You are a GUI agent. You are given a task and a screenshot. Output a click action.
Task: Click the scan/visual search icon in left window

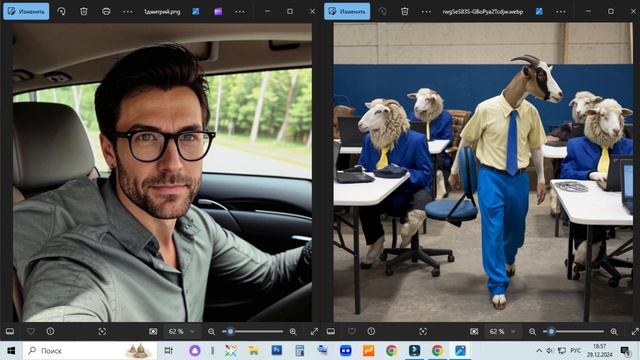click(x=102, y=331)
